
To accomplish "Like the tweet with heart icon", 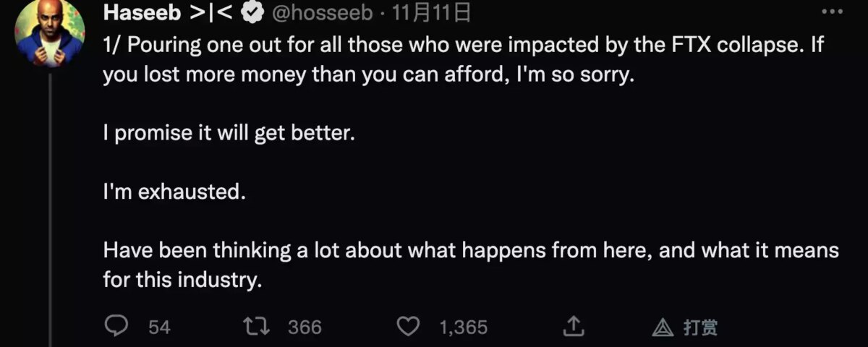I will pos(409,327).
